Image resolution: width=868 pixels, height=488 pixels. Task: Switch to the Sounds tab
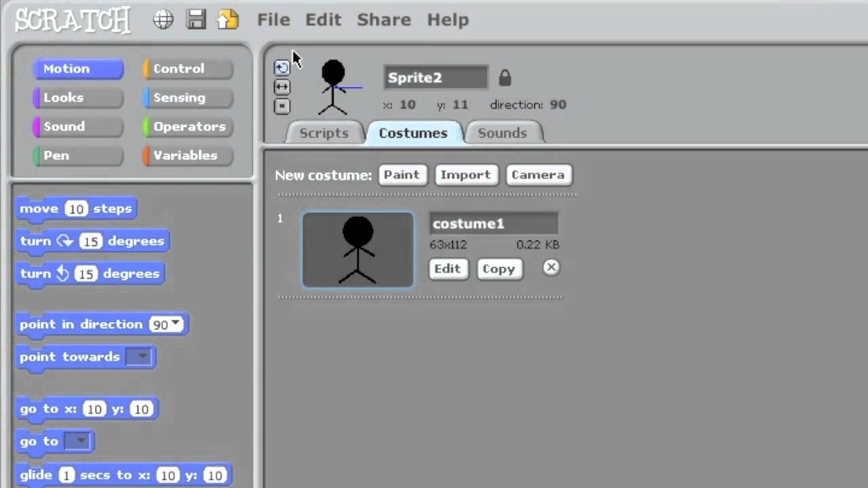coord(502,133)
